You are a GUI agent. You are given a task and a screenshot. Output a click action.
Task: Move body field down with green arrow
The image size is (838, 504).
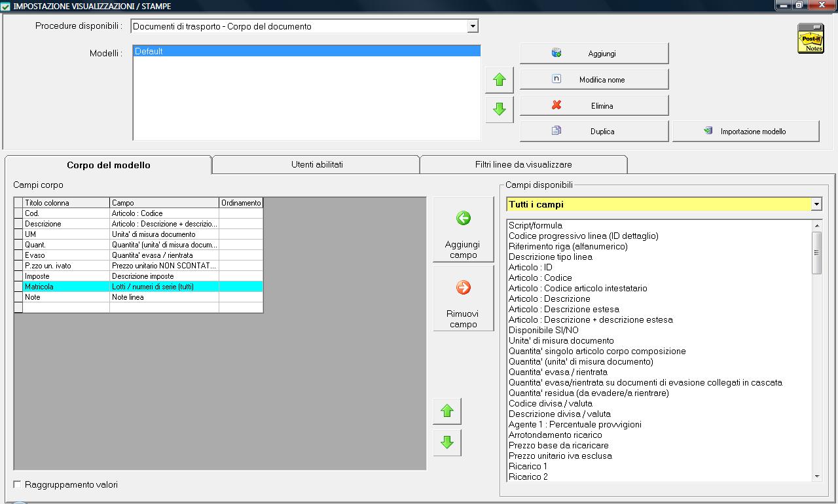click(447, 442)
